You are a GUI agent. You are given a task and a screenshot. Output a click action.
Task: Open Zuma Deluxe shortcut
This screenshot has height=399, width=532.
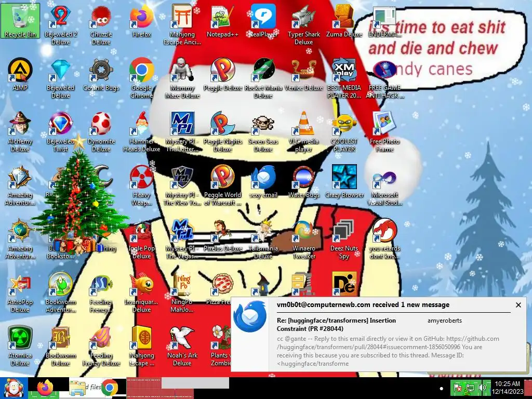(344, 21)
